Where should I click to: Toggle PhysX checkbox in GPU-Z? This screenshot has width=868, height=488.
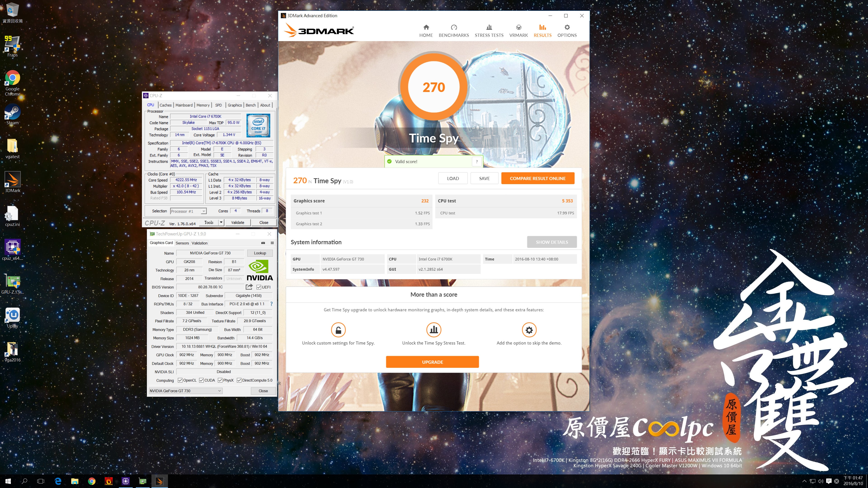point(220,380)
